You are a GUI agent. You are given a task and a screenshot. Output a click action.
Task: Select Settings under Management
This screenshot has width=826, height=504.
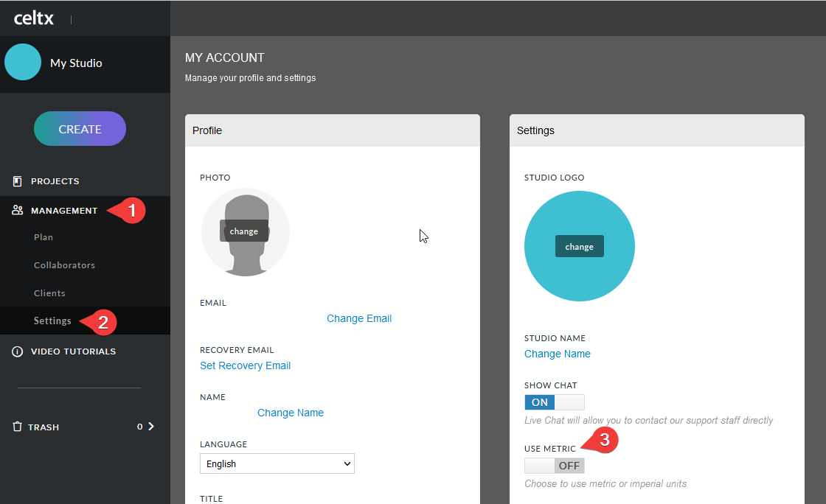pos(52,321)
